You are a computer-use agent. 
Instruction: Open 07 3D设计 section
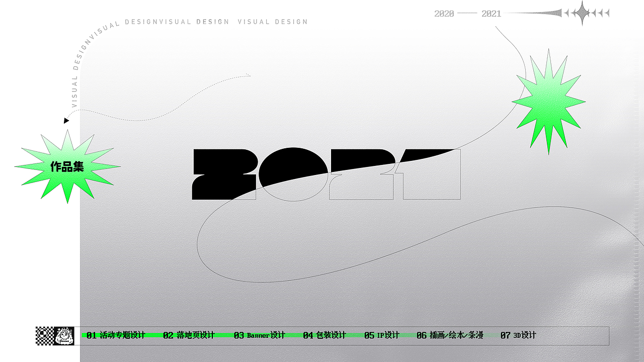(518, 335)
